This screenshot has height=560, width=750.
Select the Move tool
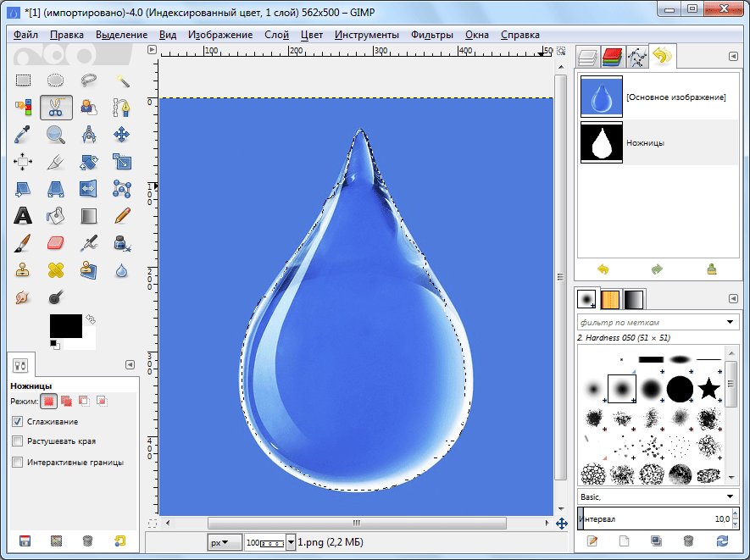[x=122, y=134]
